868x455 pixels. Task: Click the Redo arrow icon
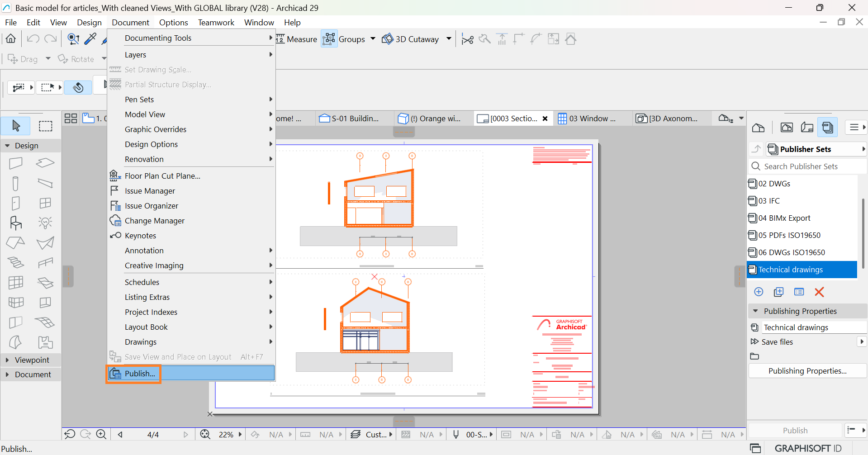(51, 39)
